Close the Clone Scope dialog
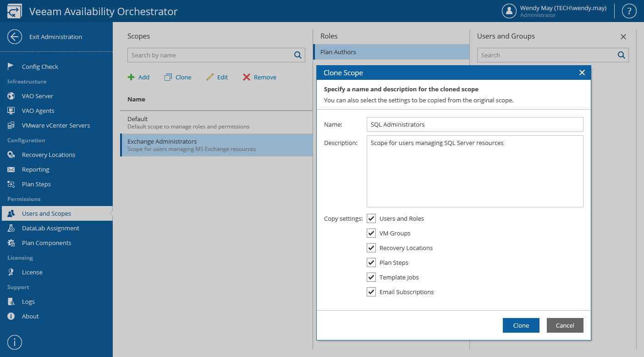The width and height of the screenshot is (644, 357). tap(582, 73)
